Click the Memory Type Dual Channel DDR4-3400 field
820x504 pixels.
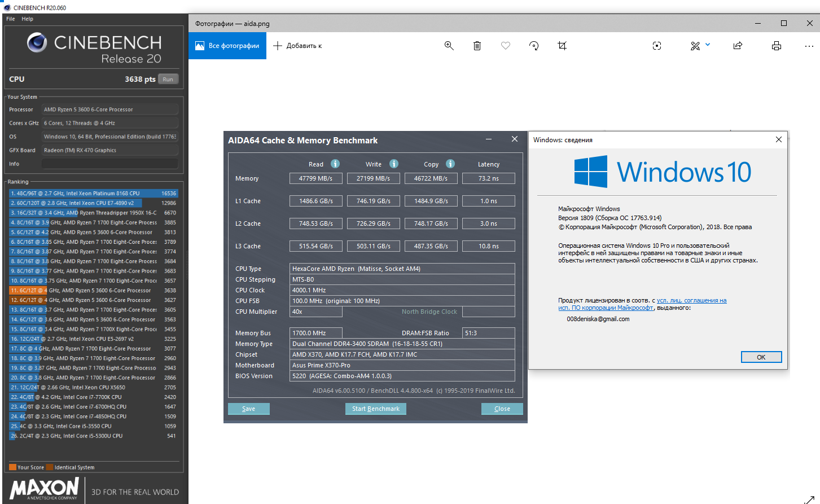point(402,344)
